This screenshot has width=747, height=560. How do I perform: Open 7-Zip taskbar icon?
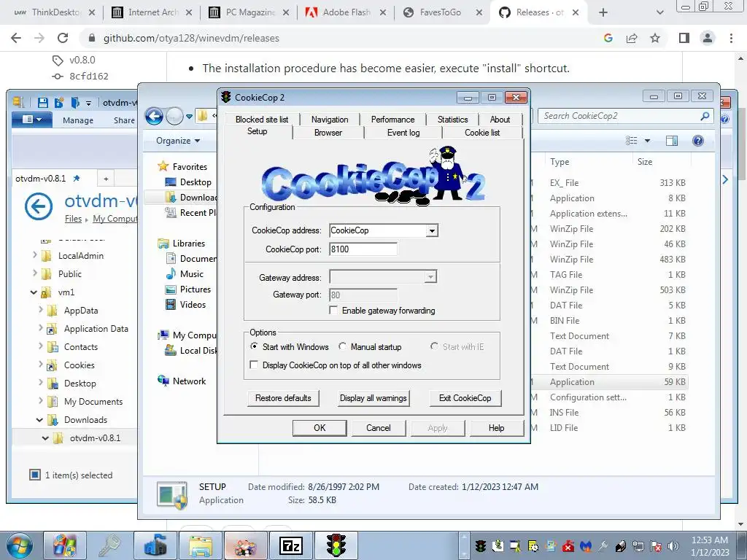(291, 545)
